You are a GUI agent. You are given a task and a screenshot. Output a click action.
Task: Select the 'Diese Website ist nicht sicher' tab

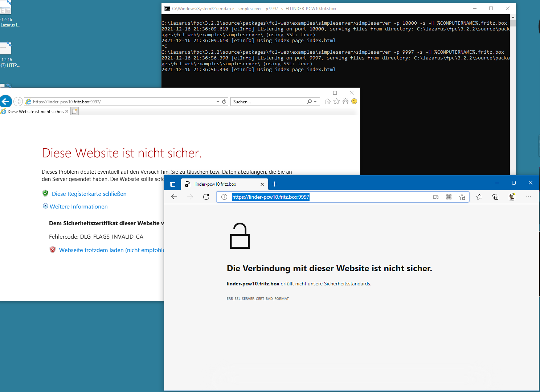[x=35, y=112]
